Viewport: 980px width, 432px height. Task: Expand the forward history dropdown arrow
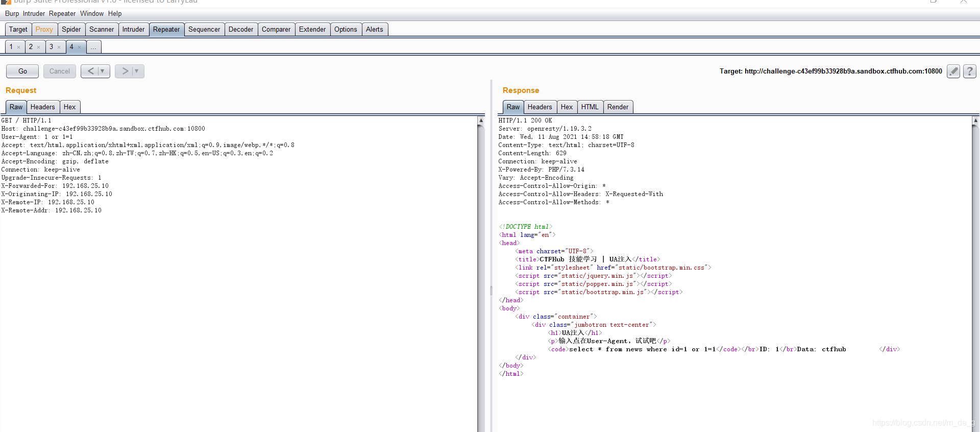(137, 71)
